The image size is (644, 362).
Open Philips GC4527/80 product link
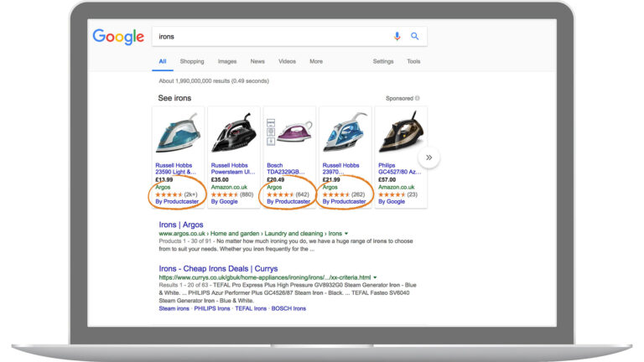(400, 168)
